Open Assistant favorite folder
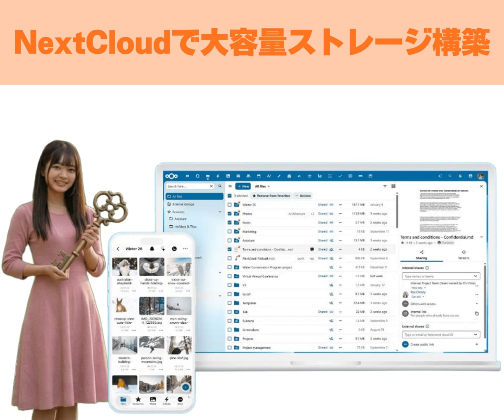Screen dimensions: 504x420 pos(178,219)
